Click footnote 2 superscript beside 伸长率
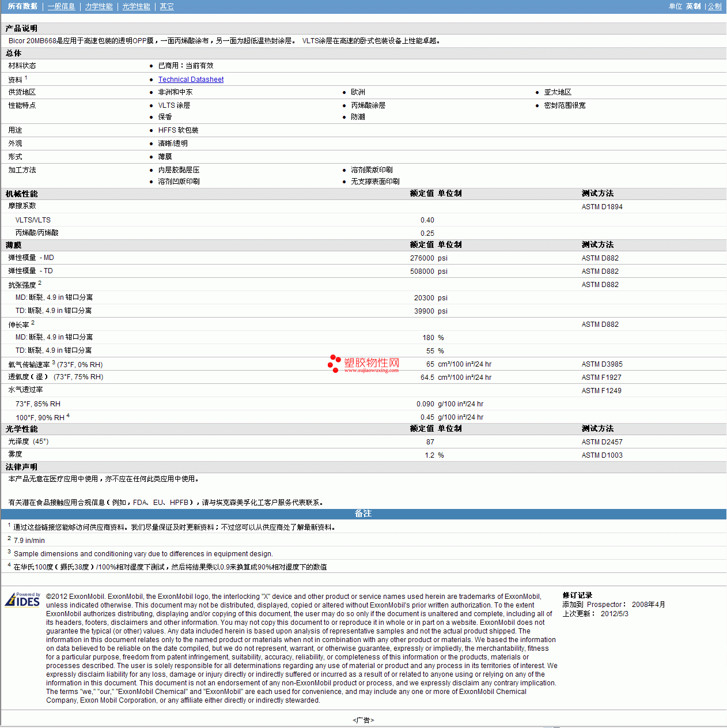Viewport: 727px width, 728px height. click(x=33, y=323)
